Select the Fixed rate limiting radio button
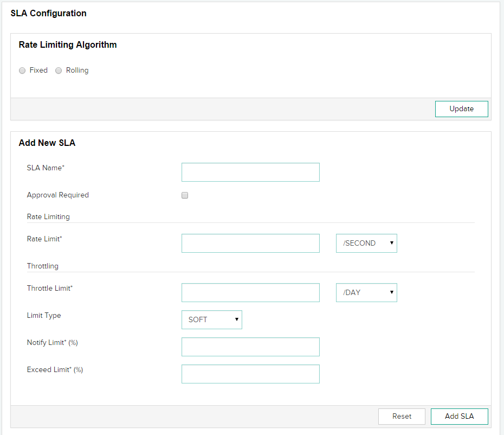Viewport: 504px width, 435px height. click(22, 71)
